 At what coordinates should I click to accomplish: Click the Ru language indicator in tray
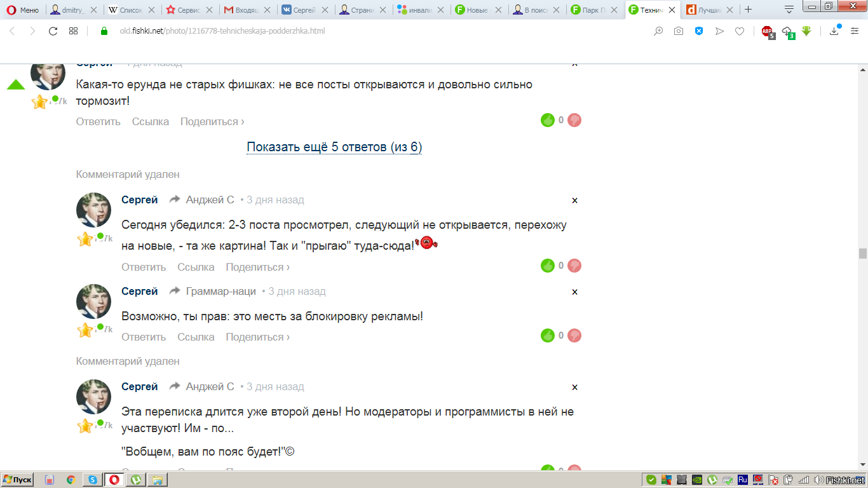pos(742,480)
